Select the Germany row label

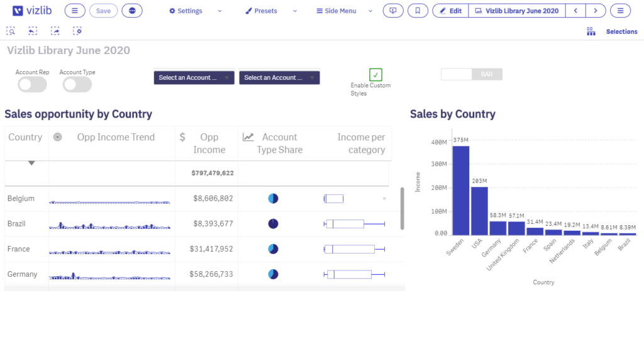[x=22, y=274]
